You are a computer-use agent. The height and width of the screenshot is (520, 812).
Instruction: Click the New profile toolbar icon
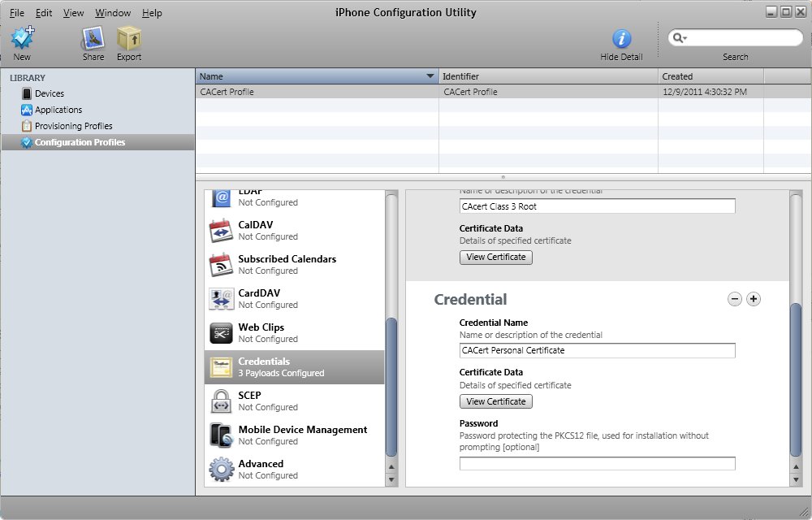tap(22, 39)
